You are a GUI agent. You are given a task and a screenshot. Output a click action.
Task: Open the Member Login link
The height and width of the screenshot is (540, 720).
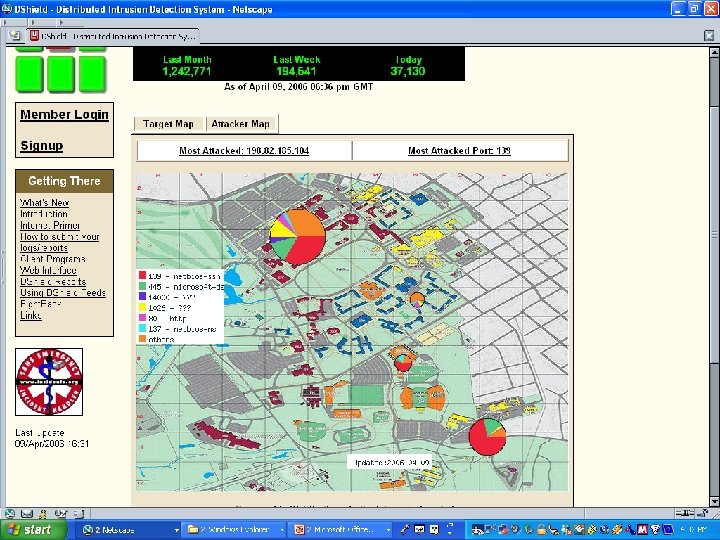[64, 115]
